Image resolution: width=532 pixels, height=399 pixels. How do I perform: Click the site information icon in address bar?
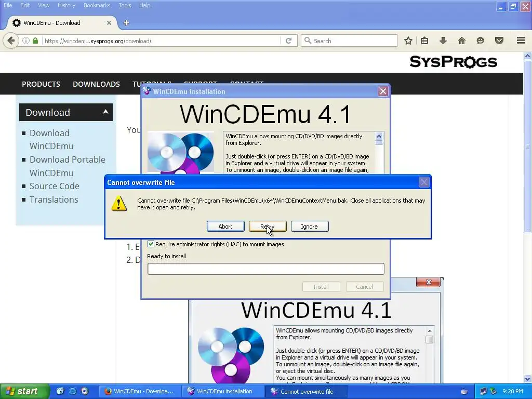[x=26, y=41]
